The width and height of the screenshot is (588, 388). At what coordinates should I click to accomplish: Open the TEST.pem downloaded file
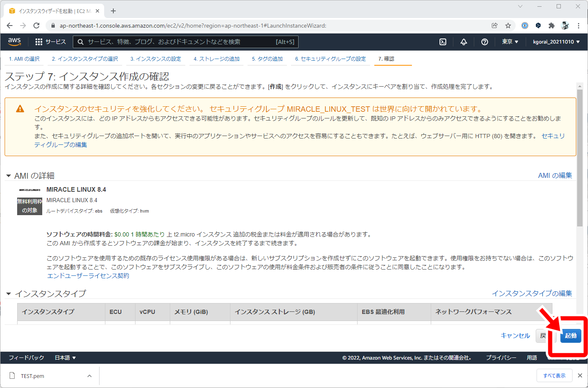[x=33, y=376]
